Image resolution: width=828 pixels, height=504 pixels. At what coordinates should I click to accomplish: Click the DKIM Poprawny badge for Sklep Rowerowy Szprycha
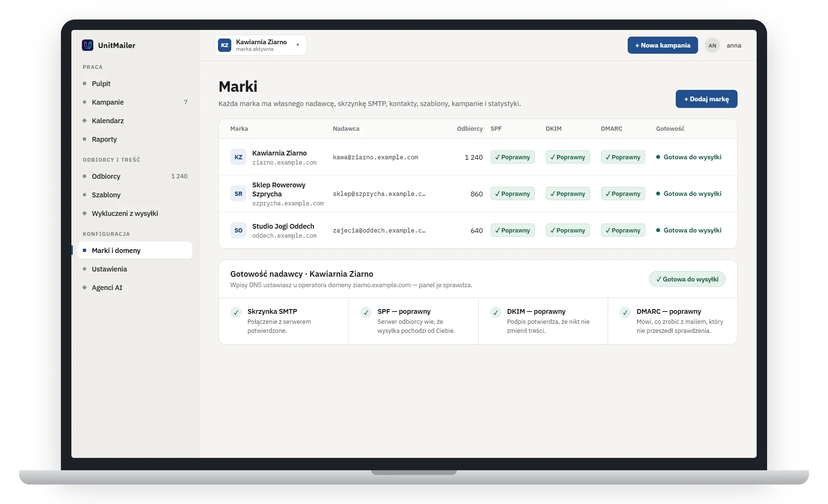pyautogui.click(x=568, y=194)
